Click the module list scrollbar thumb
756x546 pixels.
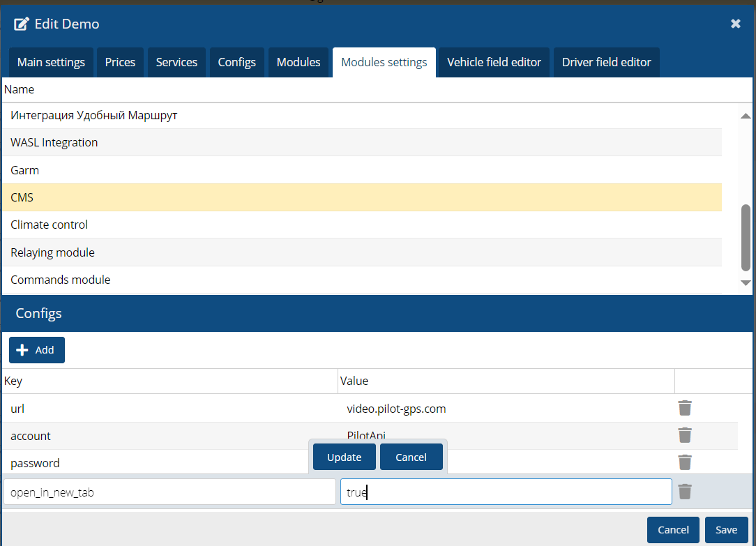746,237
